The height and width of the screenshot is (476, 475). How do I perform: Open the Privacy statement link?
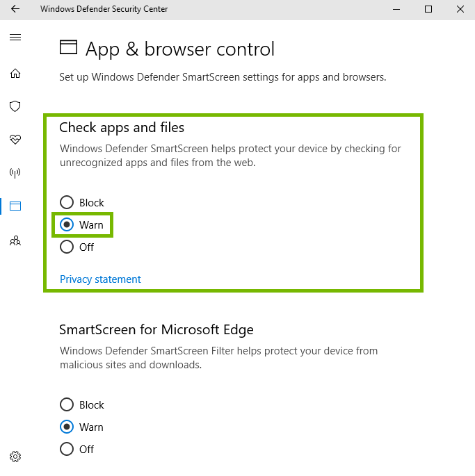[100, 279]
